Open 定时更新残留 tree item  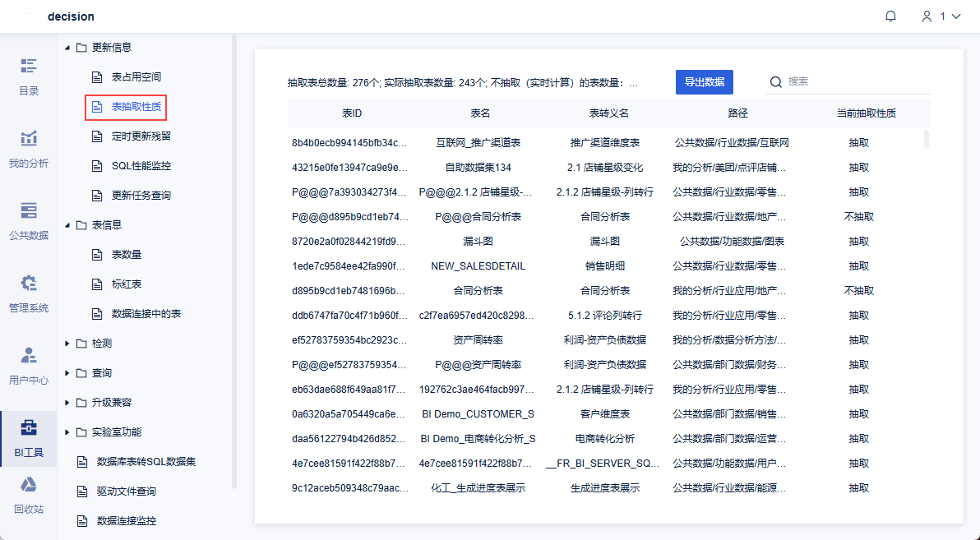click(141, 136)
